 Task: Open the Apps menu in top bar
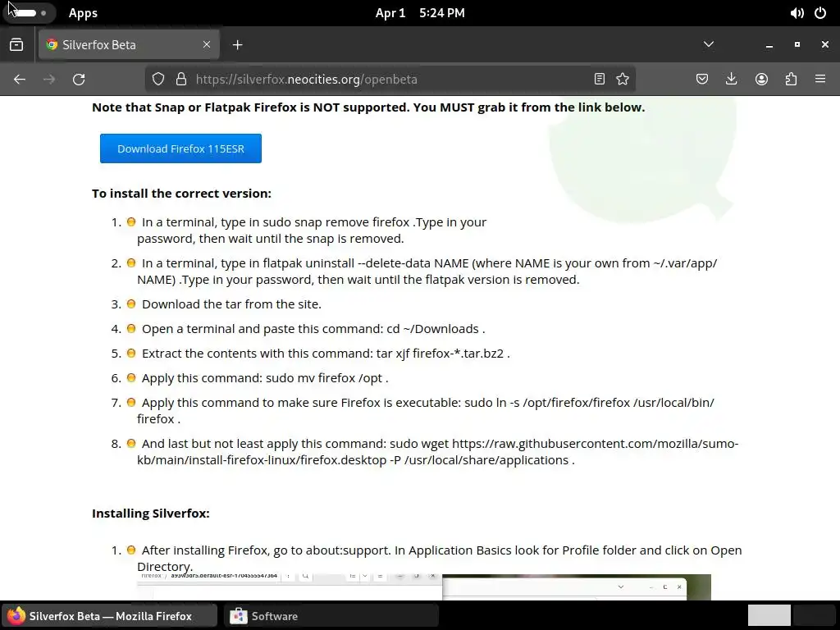tap(83, 13)
